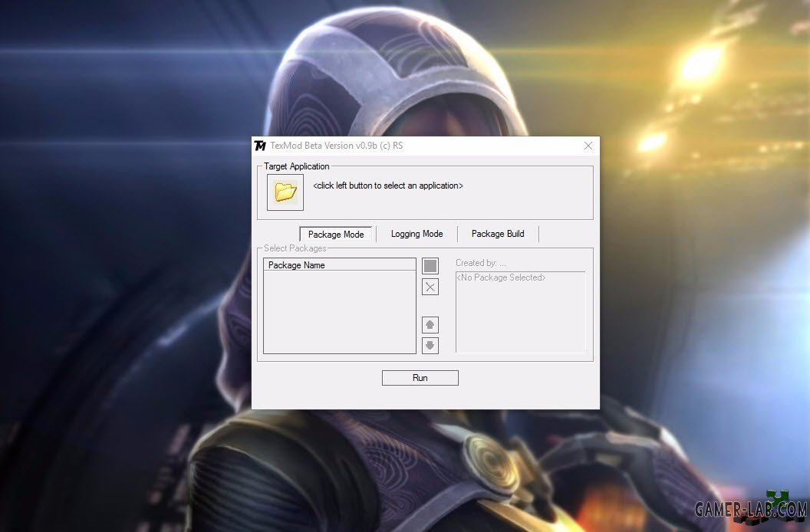Click inside the package description box
The height and width of the screenshot is (532, 810).
(x=521, y=312)
